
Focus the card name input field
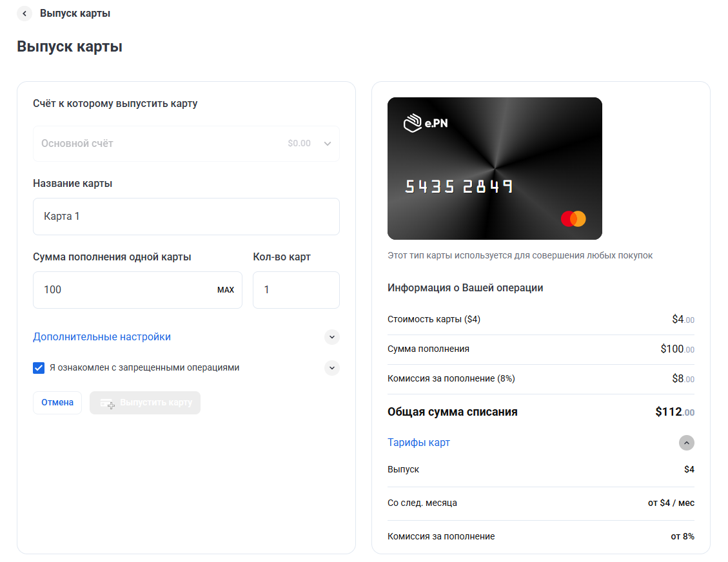[x=186, y=217]
